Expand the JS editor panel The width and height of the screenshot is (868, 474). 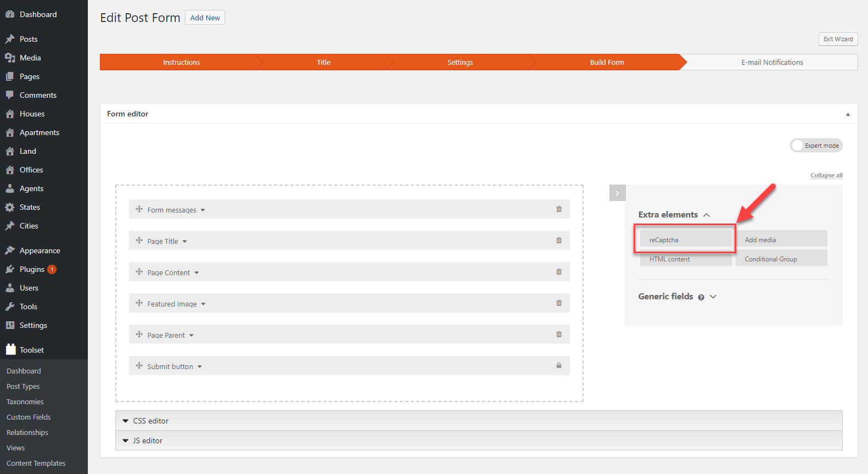tap(479, 440)
